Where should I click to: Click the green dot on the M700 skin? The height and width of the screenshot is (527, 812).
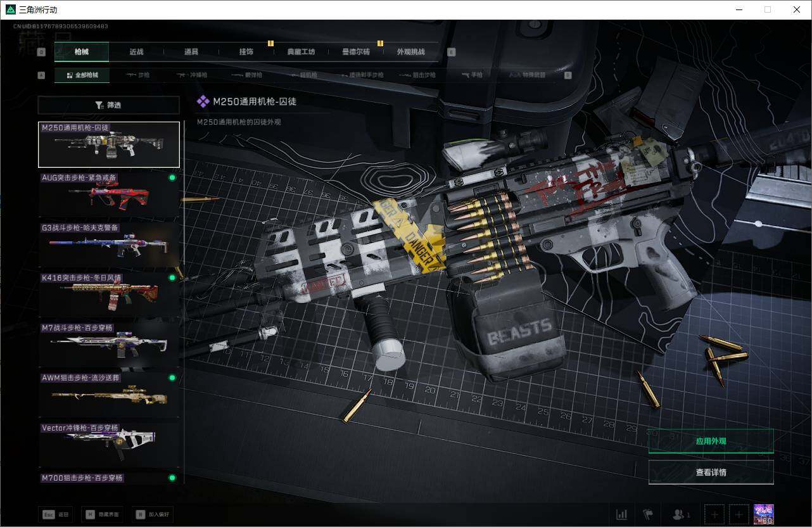click(x=172, y=478)
